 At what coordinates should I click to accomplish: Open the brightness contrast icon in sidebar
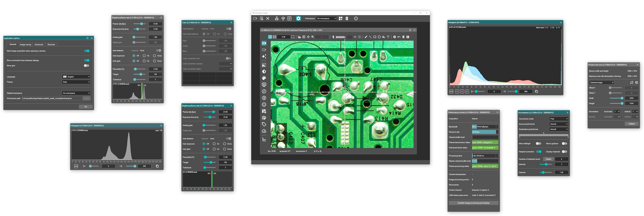tap(264, 72)
